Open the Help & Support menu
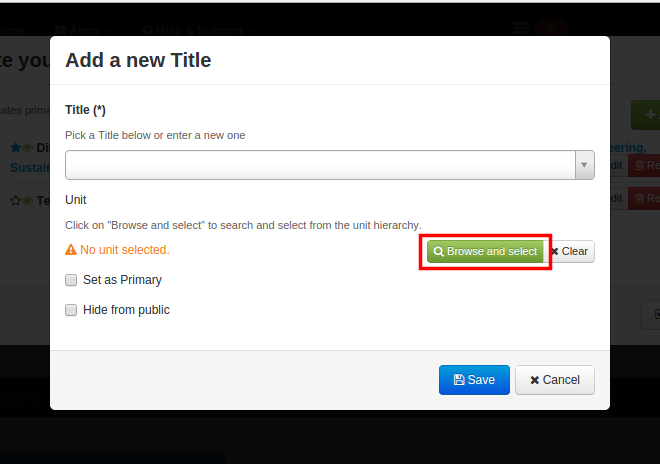The height and width of the screenshot is (464, 660). point(199,30)
